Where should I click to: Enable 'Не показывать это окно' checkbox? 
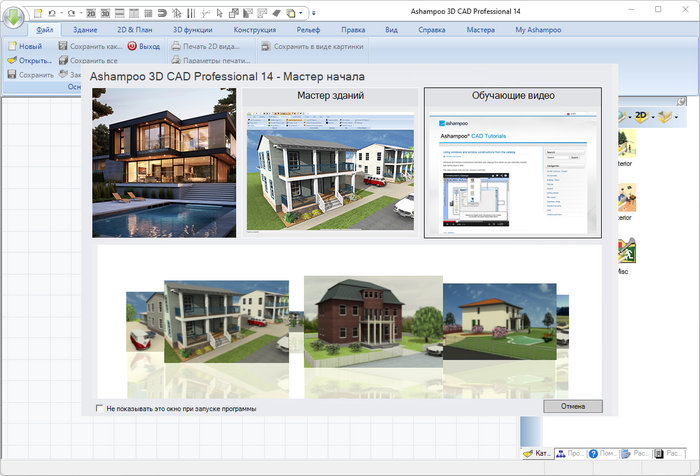coord(98,408)
